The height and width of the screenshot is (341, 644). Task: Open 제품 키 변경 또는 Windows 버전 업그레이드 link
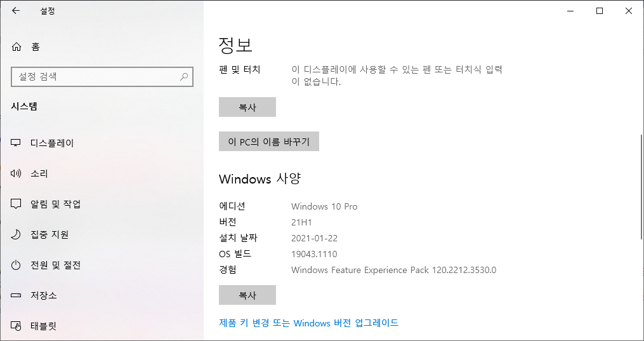click(309, 323)
